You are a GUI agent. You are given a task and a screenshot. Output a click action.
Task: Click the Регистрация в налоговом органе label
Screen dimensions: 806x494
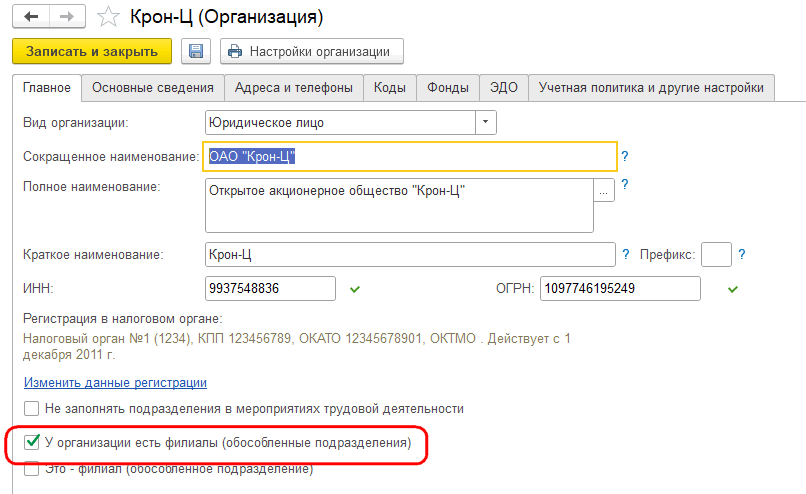[122, 319]
